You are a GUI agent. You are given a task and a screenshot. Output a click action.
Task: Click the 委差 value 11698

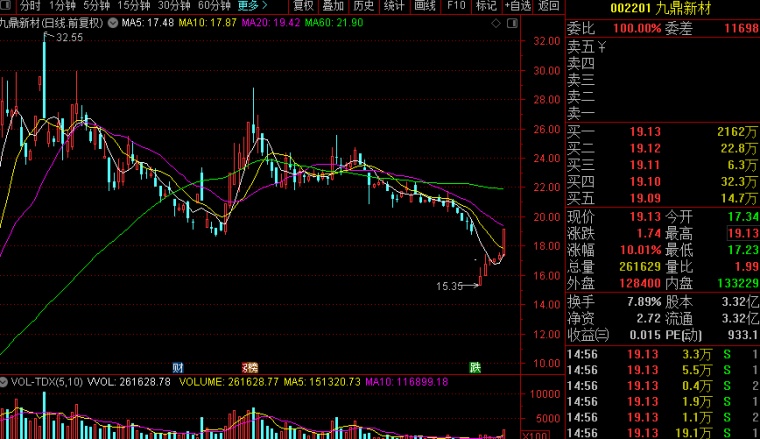(742, 28)
